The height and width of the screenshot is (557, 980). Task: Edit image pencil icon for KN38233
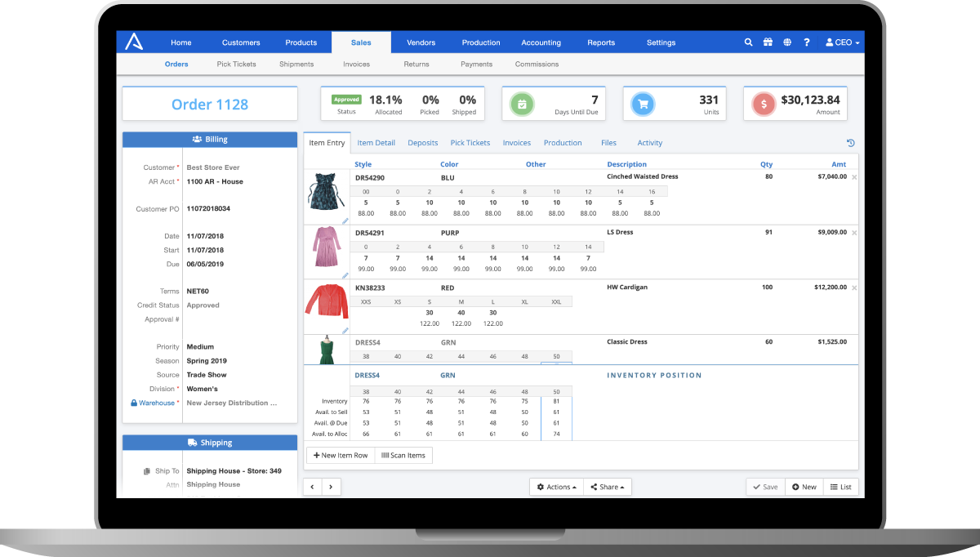[345, 331]
